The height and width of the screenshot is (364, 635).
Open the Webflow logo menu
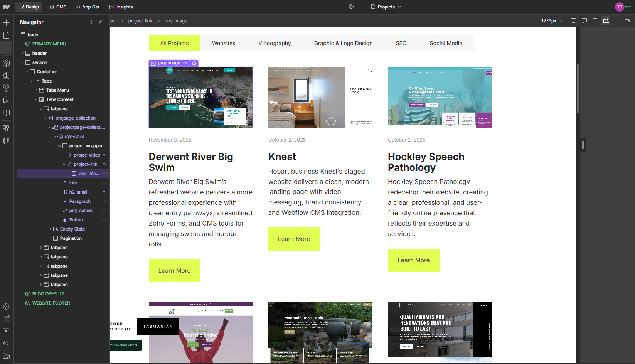[7, 7]
